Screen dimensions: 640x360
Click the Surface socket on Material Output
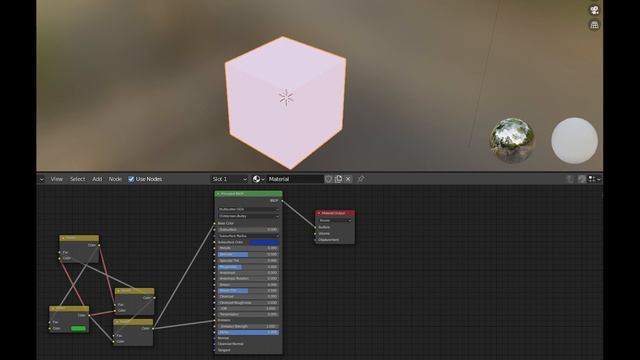coord(316,227)
